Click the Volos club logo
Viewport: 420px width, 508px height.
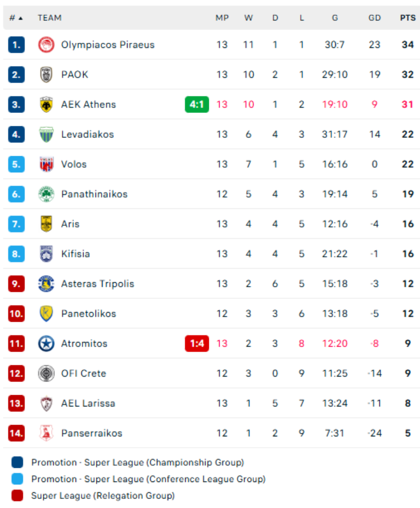46,164
